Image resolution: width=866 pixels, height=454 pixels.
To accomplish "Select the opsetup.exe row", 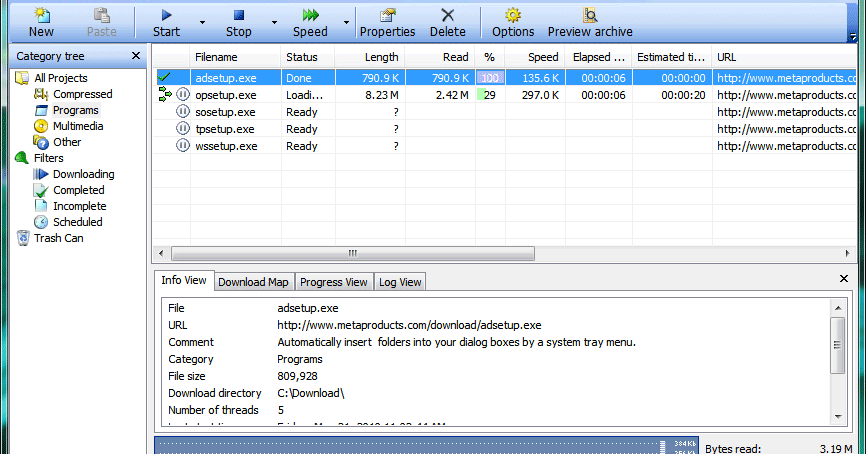I will [504, 95].
